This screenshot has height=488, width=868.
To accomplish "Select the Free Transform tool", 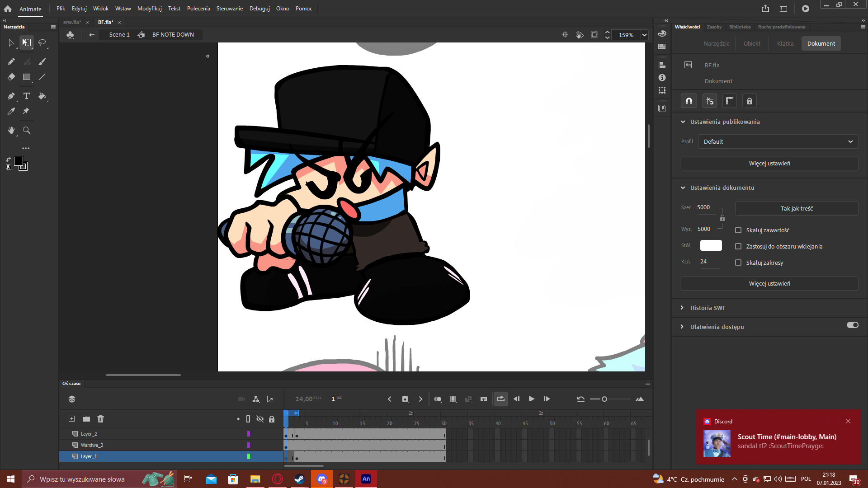I will tap(27, 42).
